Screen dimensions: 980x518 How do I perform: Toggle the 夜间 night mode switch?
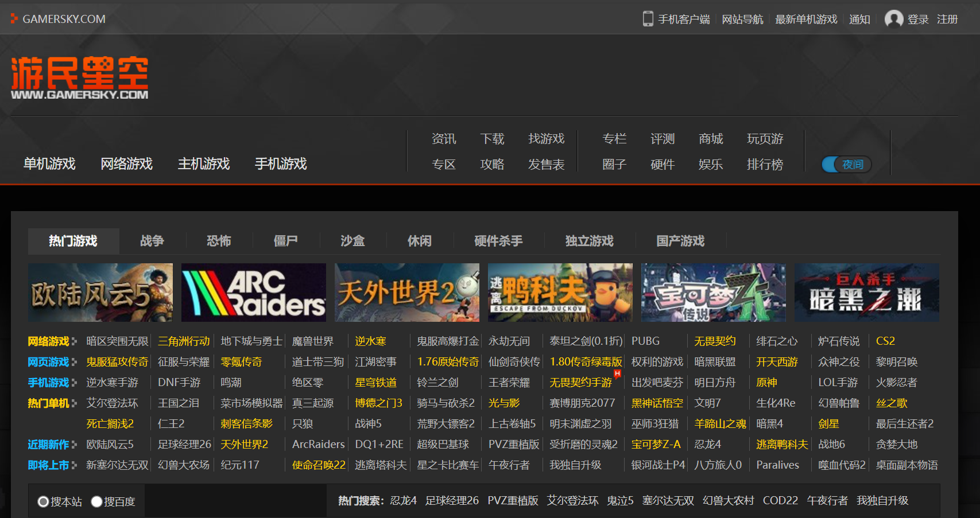pyautogui.click(x=846, y=165)
